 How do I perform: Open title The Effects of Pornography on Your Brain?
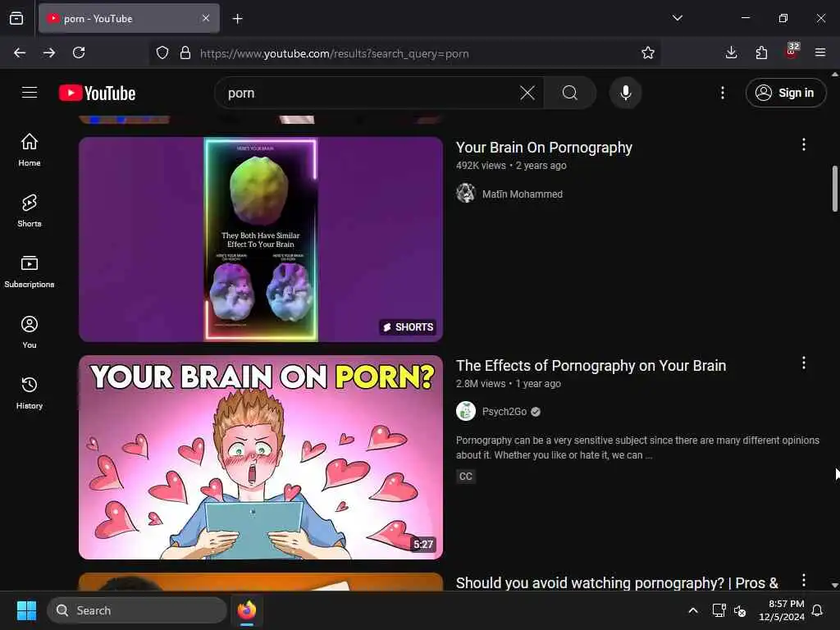point(591,365)
